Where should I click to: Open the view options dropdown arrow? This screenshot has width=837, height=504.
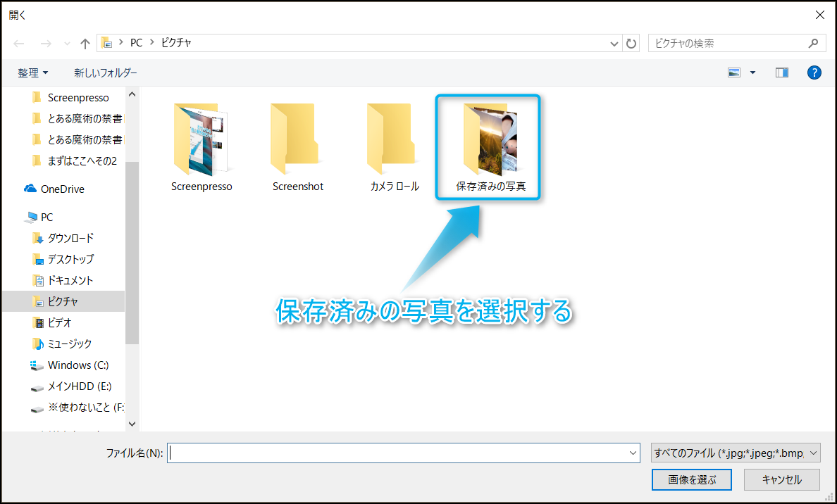(752, 73)
